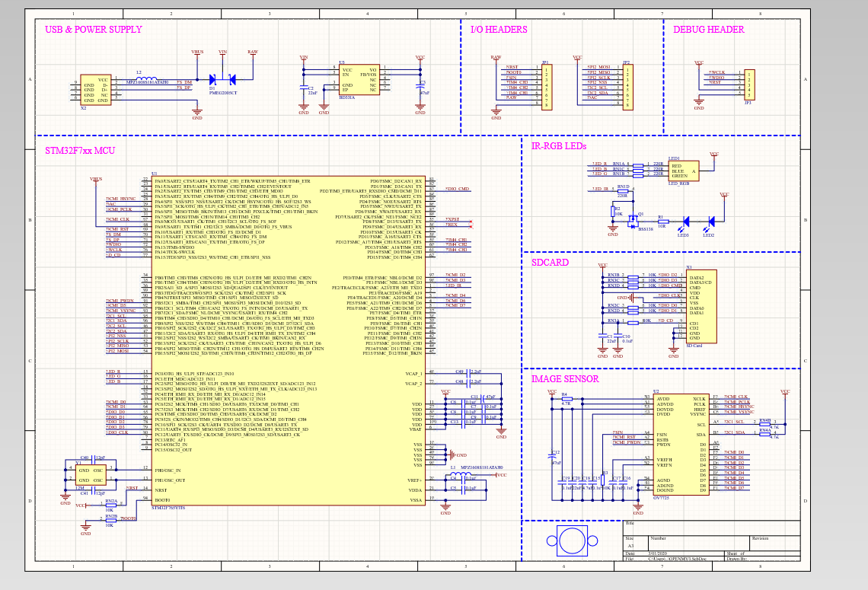Click the FS_DM net label near USB connector
The image size is (868, 590).
(183, 82)
